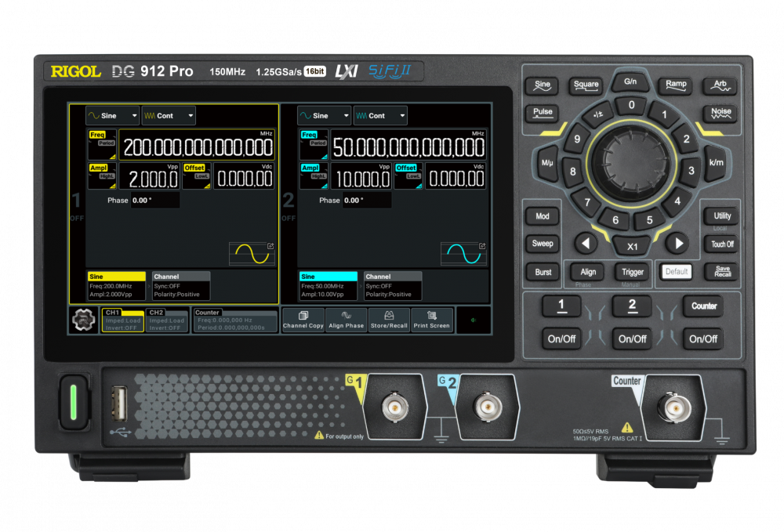Edit channel 1 Phase value field
The width and height of the screenshot is (784, 532).
tap(155, 201)
